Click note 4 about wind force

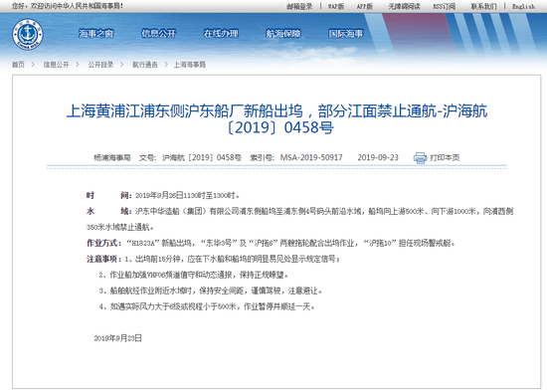(207, 306)
